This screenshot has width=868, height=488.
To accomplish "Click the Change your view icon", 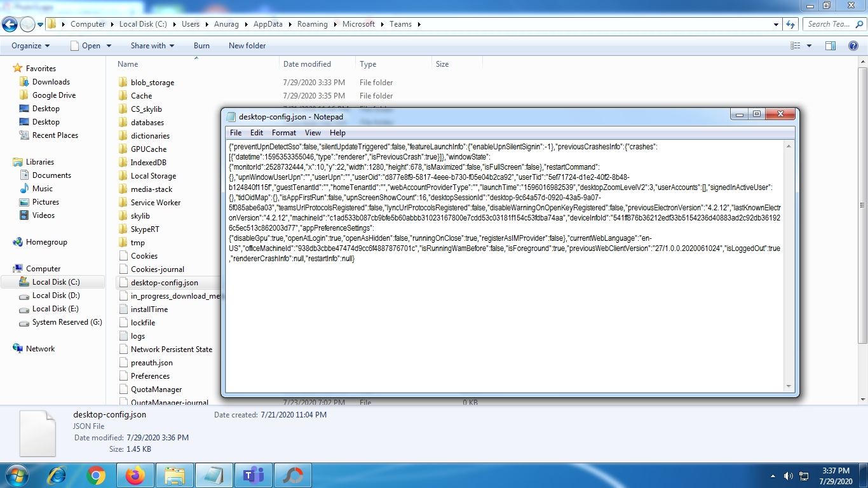I will 795,46.
